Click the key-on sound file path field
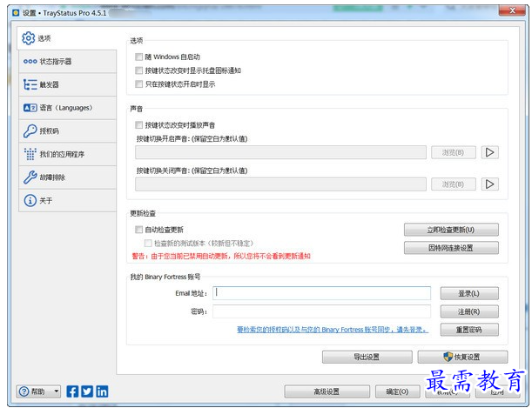The image size is (532, 408). click(x=280, y=152)
